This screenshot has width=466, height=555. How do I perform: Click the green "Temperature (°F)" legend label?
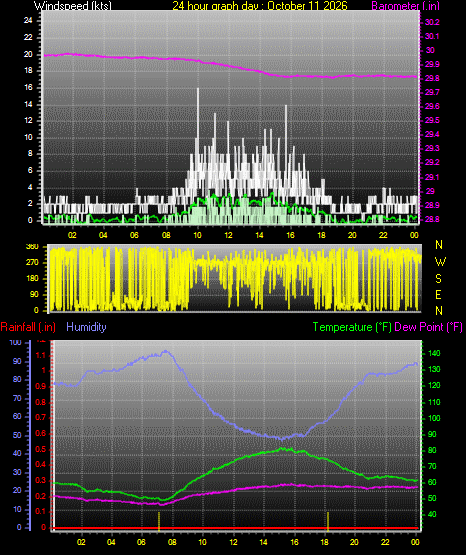[x=352, y=327]
